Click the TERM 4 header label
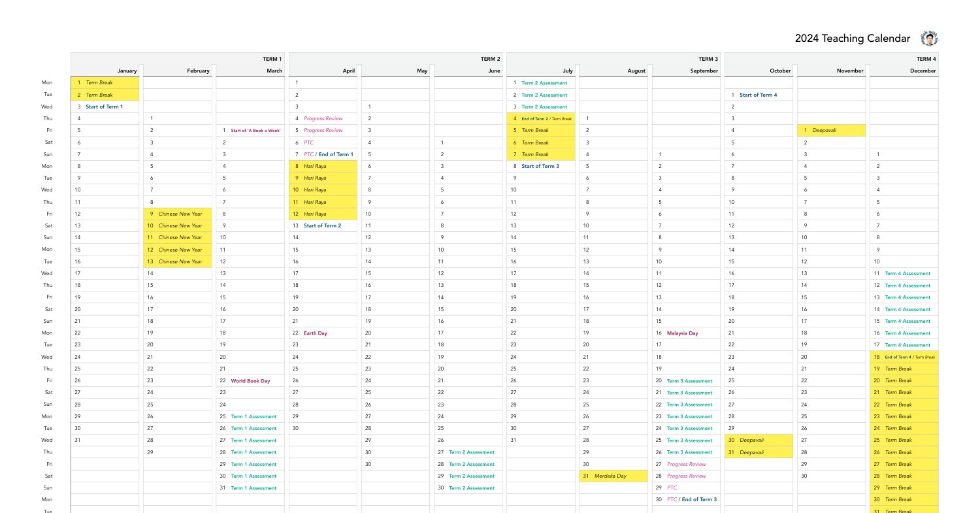 926,59
